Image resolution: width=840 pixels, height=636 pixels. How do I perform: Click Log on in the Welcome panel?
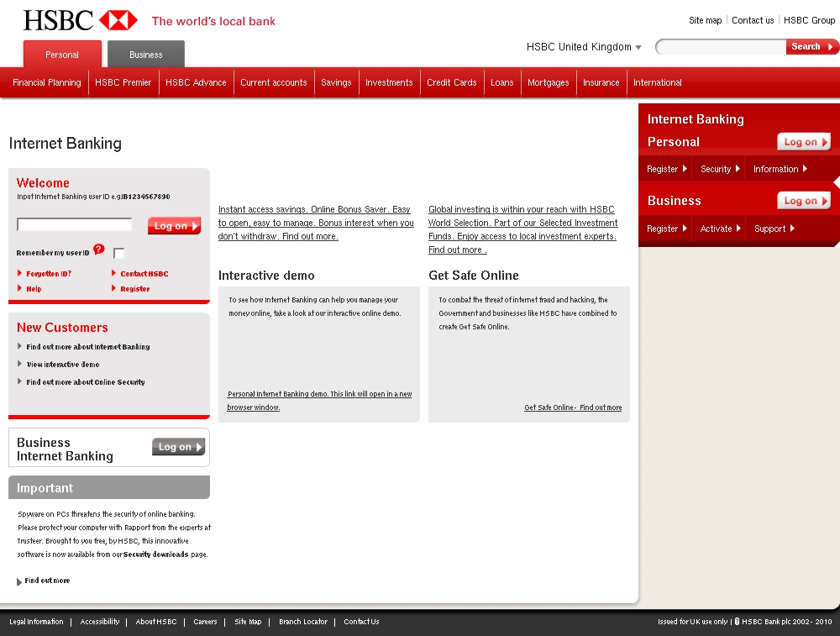coord(175,225)
